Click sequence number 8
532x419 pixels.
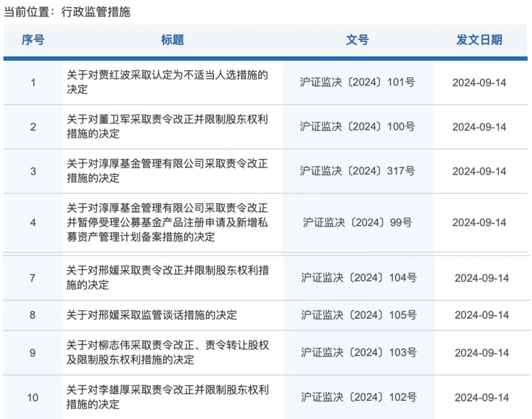click(33, 315)
